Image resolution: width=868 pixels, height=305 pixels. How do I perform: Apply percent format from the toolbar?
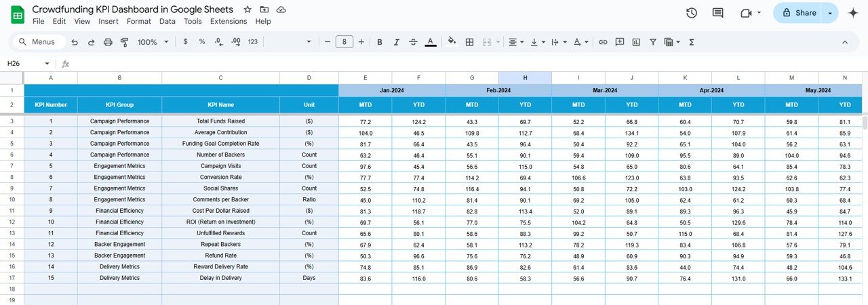coord(202,42)
